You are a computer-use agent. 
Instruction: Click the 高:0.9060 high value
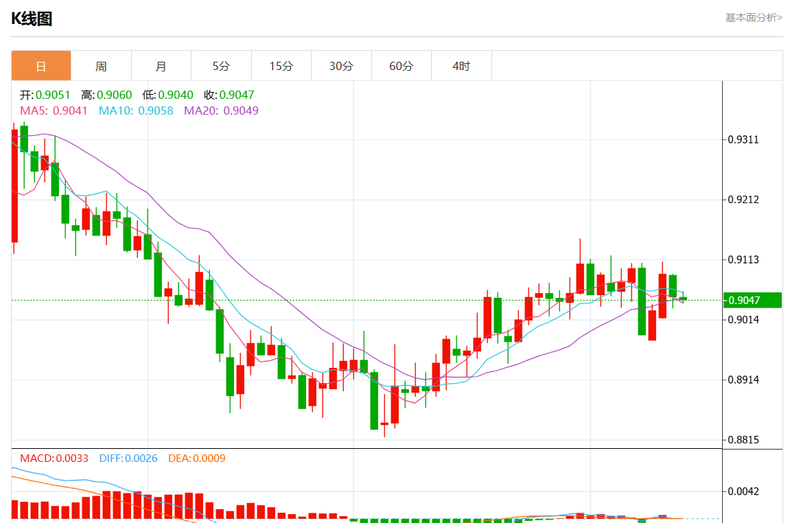point(106,95)
